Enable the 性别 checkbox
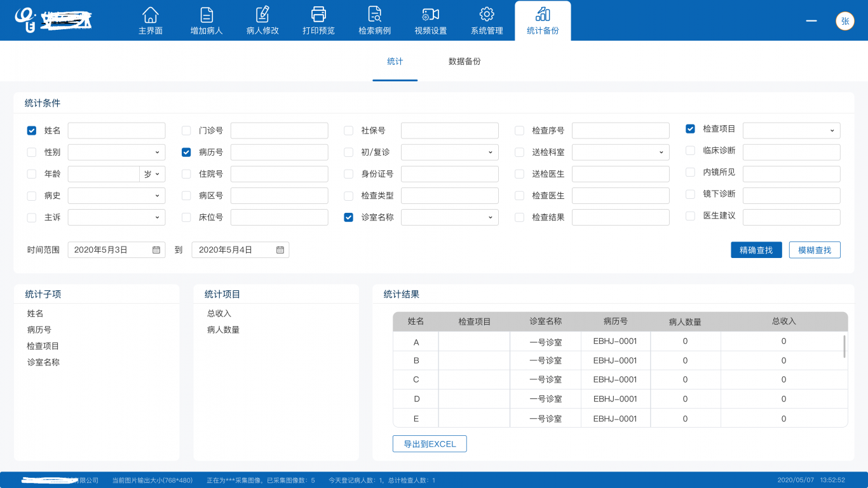This screenshot has width=868, height=488. click(x=32, y=152)
